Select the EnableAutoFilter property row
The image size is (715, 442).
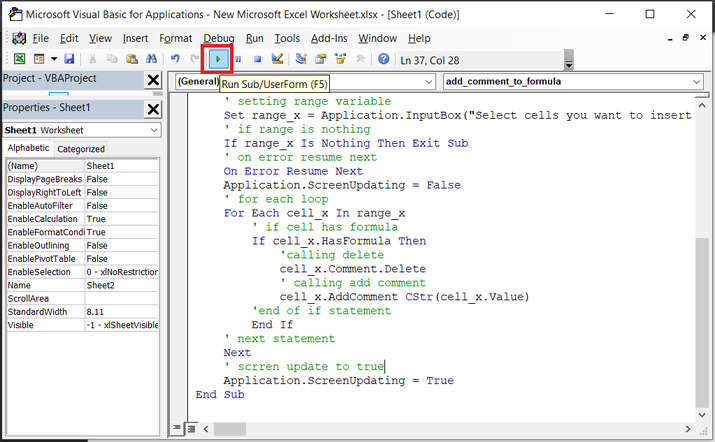(83, 205)
